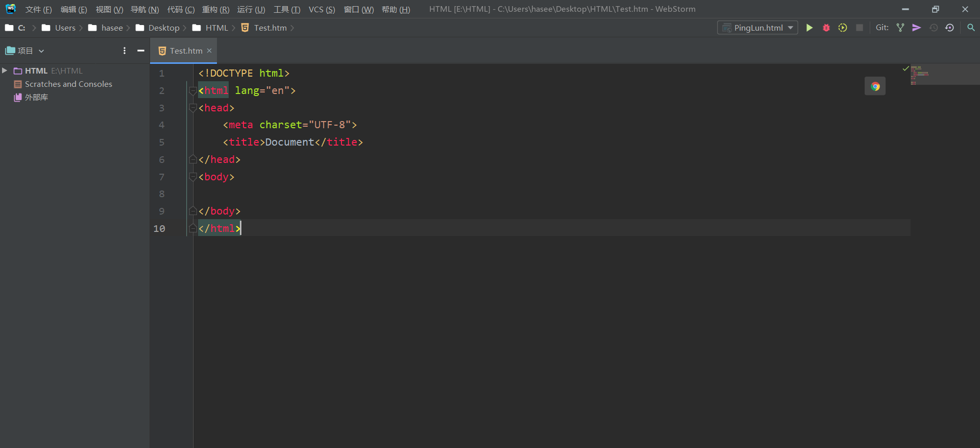Toggle fold marker at closing html tag

tap(193, 228)
